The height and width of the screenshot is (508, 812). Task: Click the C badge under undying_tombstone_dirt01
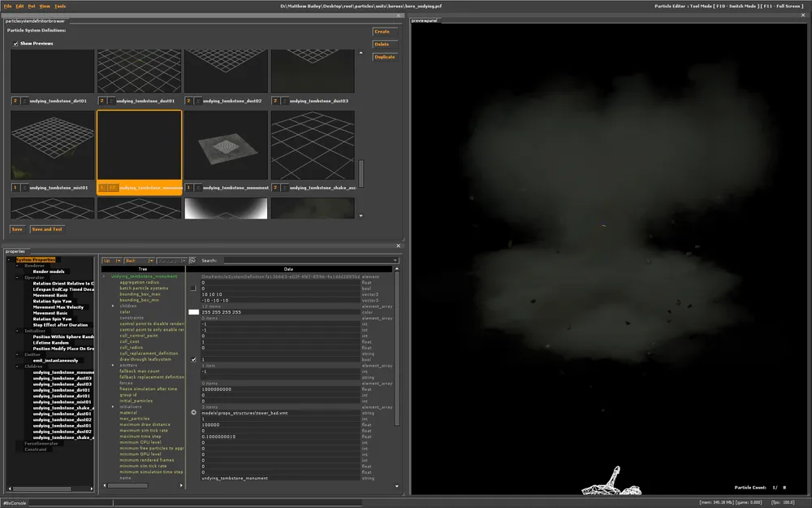click(x=24, y=101)
